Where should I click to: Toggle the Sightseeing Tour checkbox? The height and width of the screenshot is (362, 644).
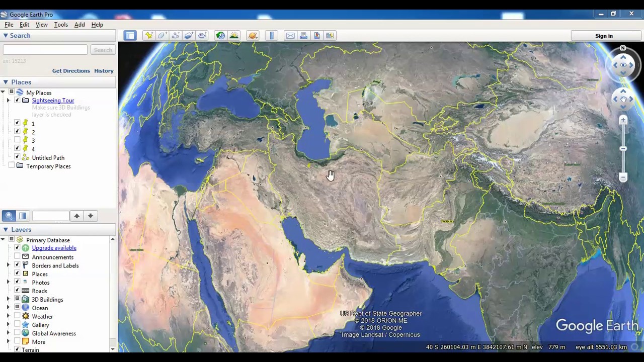pos(17,100)
